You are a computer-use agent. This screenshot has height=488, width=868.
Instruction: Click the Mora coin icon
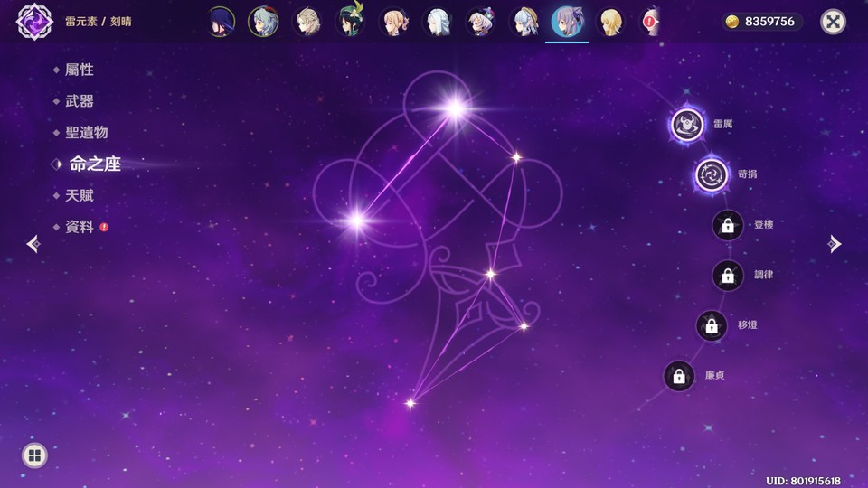731,22
